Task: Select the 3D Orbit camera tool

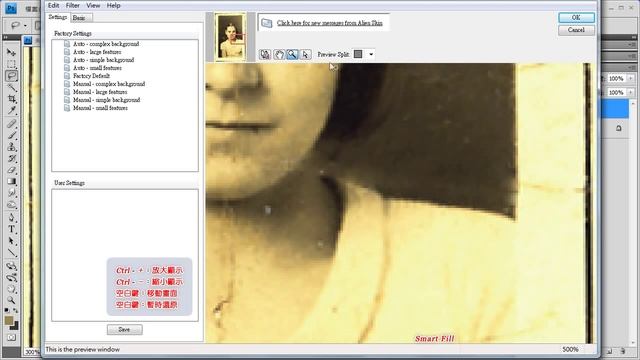Action: point(11,278)
